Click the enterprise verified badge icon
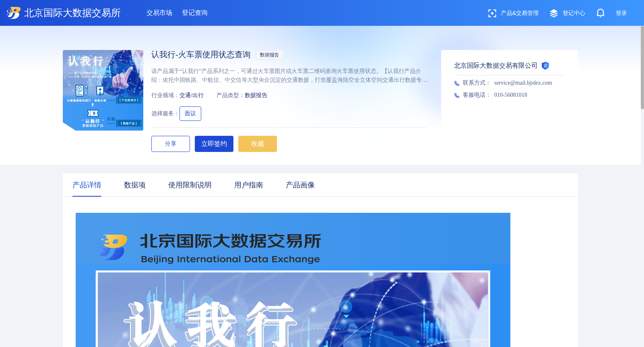This screenshot has height=347, width=644. coord(545,66)
